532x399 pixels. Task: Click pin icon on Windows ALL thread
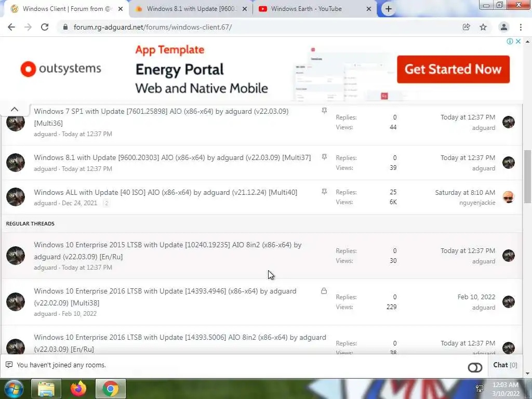(324, 192)
